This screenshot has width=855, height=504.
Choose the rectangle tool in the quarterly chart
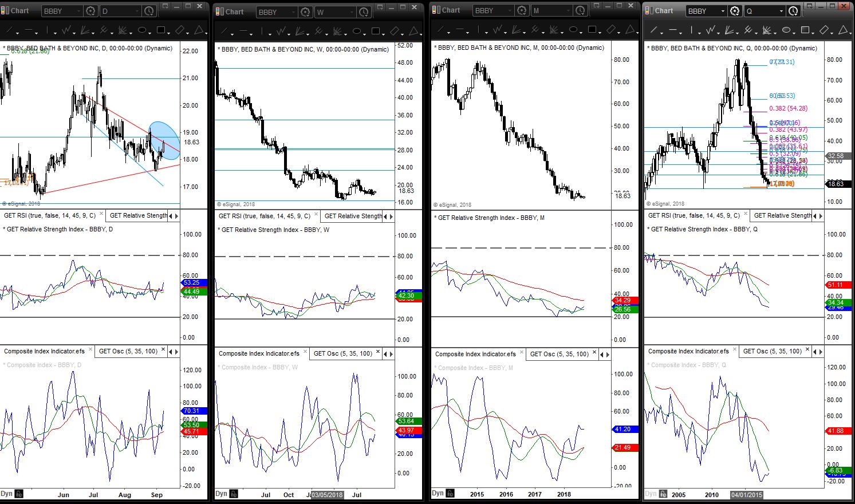coord(805,30)
